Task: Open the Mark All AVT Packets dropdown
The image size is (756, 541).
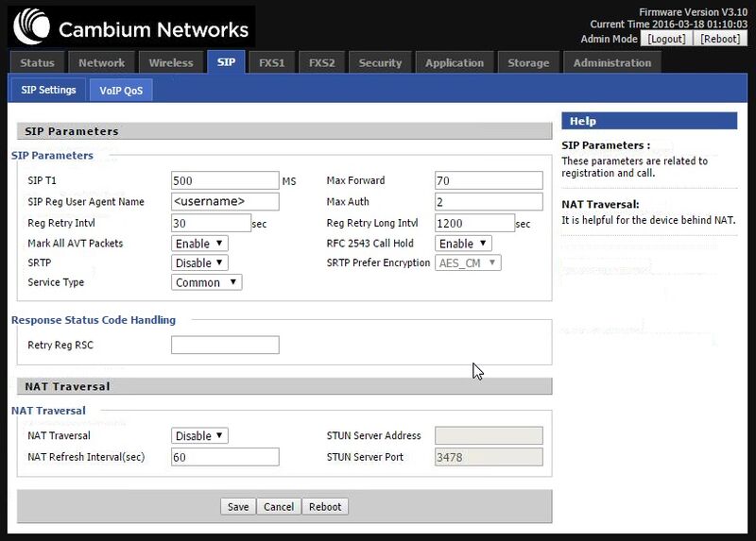Action: click(199, 244)
